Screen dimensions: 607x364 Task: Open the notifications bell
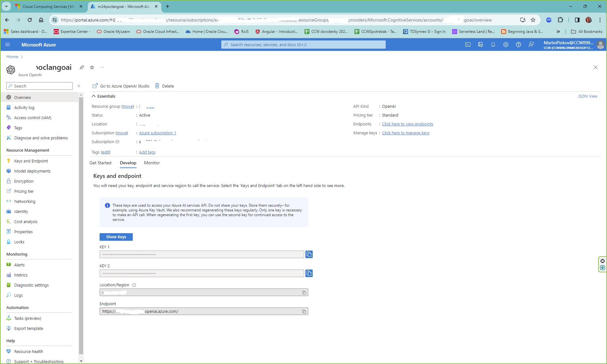(493, 45)
